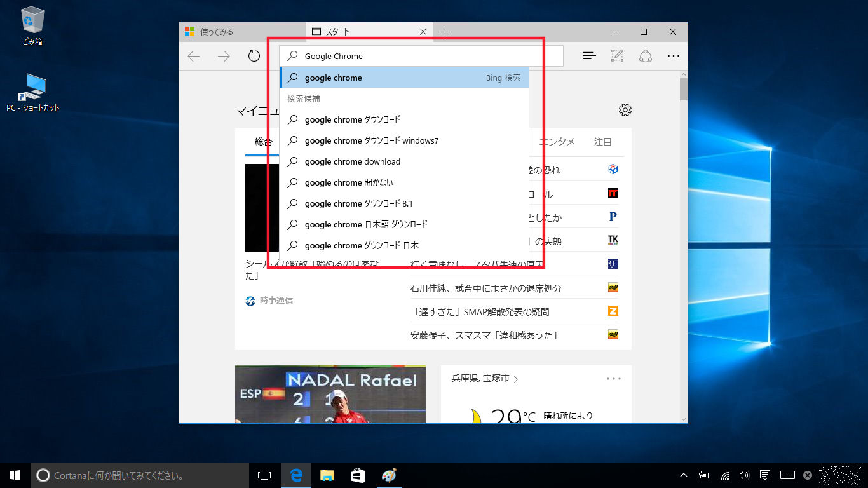Switch to the 総合 news tab
Viewport: 868px width, 488px height.
pos(264,142)
